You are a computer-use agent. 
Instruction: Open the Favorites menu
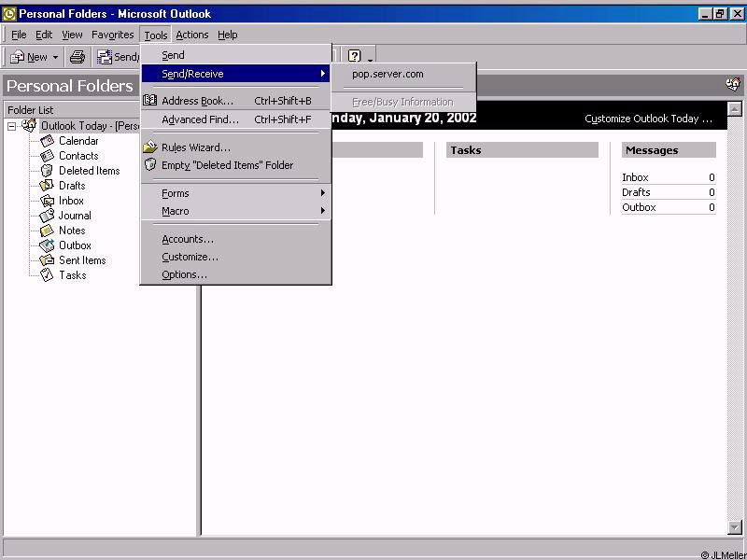coord(112,35)
